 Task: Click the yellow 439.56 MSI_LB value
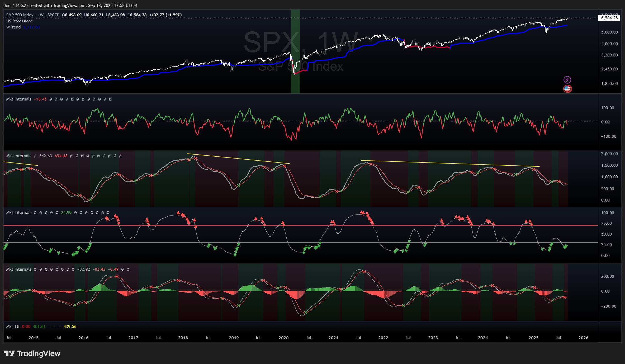pyautogui.click(x=70, y=327)
